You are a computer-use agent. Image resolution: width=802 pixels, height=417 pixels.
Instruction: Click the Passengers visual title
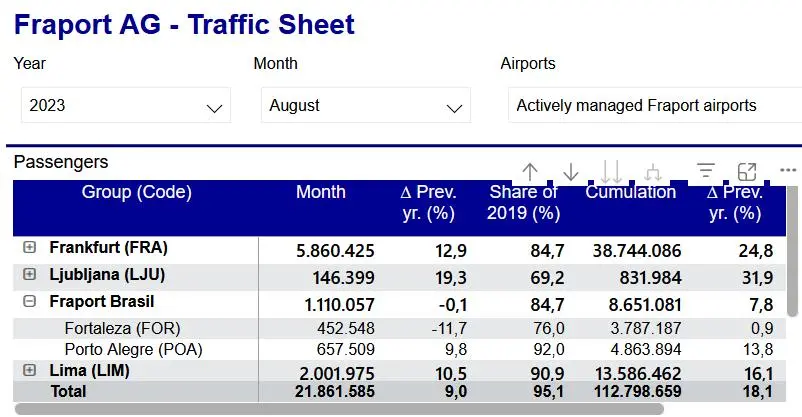61,162
